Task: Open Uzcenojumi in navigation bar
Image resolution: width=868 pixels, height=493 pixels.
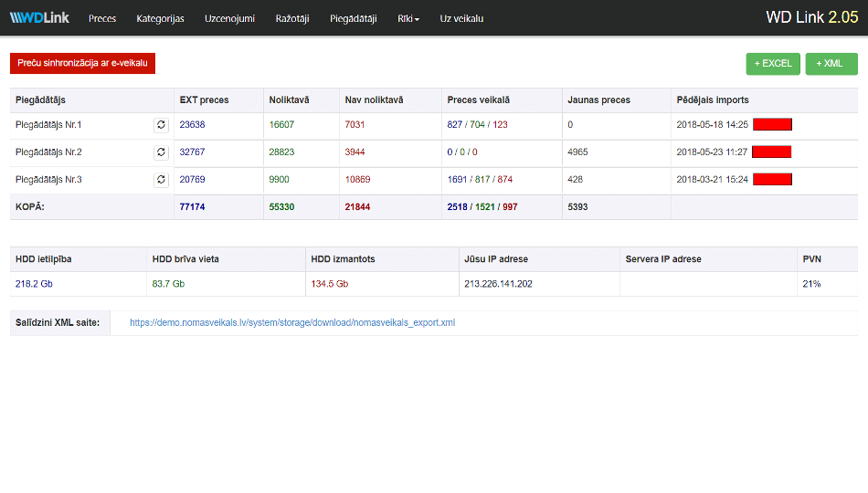Action: tap(229, 18)
